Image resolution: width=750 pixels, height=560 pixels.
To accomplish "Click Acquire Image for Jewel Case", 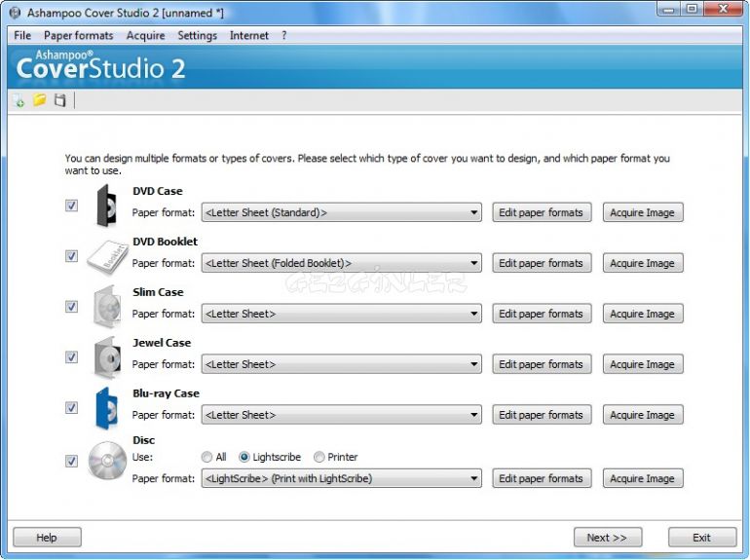I will (643, 364).
